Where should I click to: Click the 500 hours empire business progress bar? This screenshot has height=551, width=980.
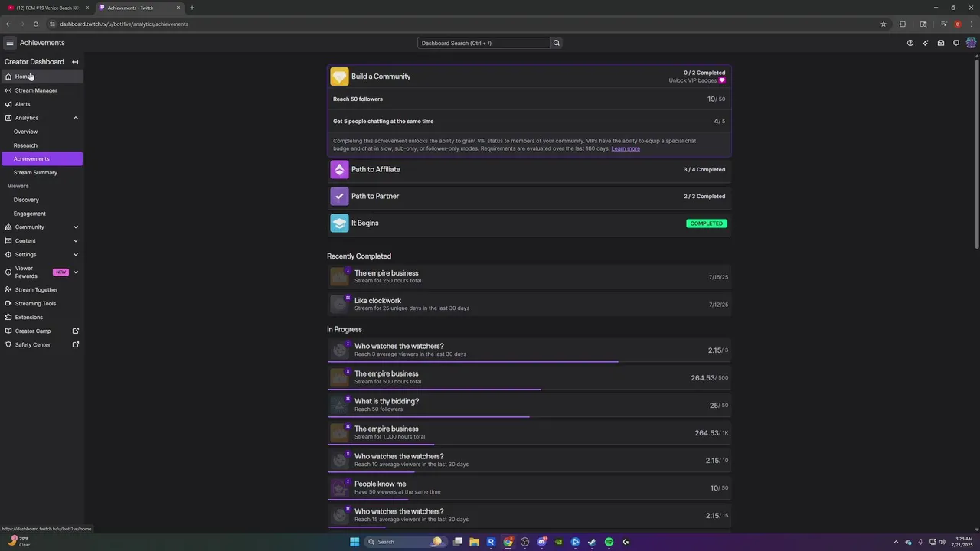coord(529,390)
